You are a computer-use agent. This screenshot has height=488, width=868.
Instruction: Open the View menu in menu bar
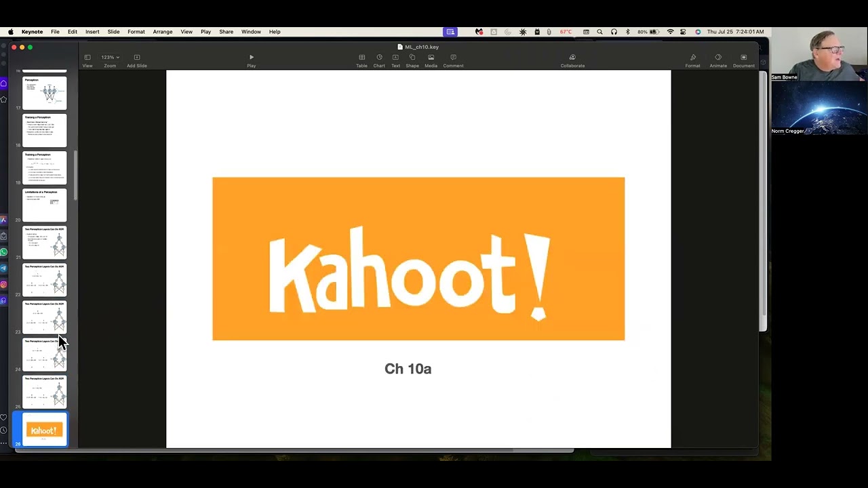[x=186, y=32]
